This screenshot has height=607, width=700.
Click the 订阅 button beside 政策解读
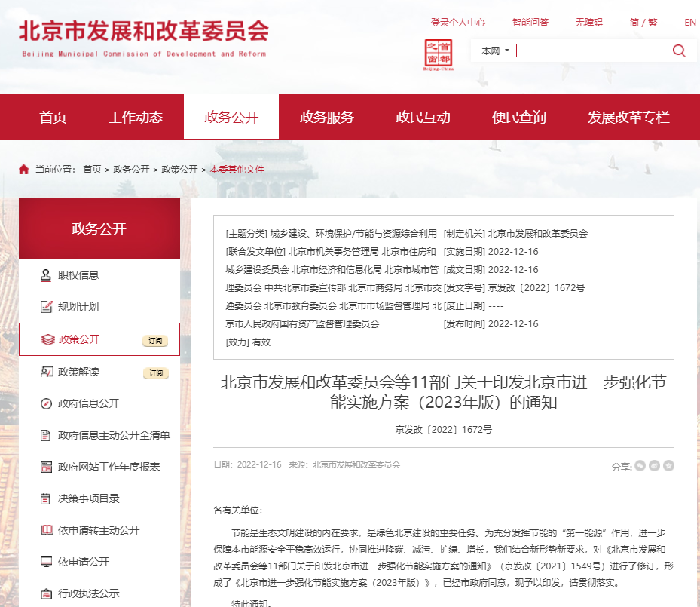pyautogui.click(x=156, y=373)
